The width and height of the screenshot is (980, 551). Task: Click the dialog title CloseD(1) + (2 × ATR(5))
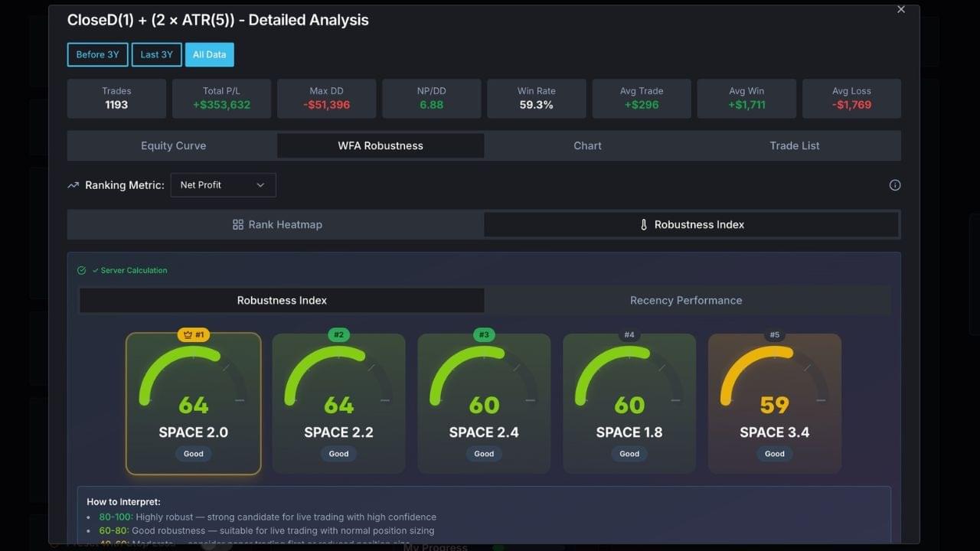156,20
